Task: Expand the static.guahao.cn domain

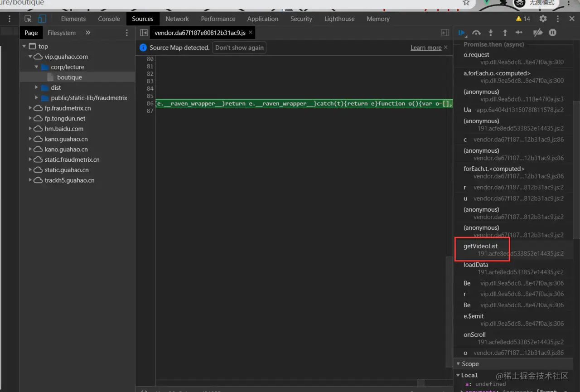Action: (30, 170)
